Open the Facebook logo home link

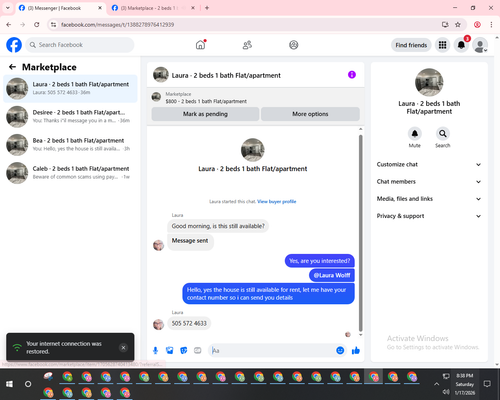pos(14,45)
